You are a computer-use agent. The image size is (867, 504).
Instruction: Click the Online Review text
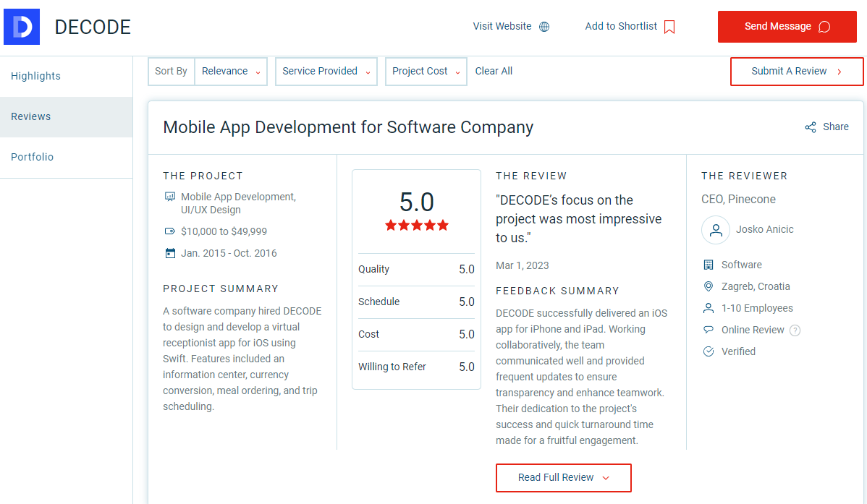point(753,330)
